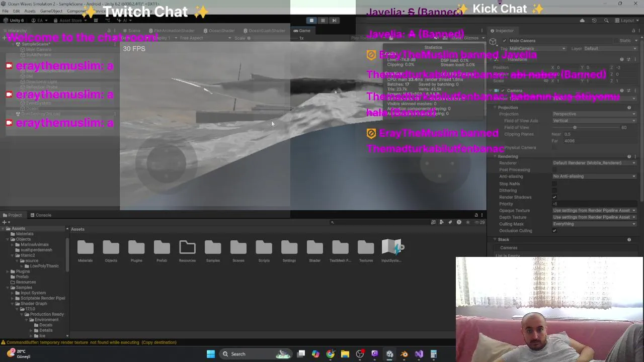The width and height of the screenshot is (644, 362).
Task: Open the Windows Start menu
Action: tap(211, 354)
